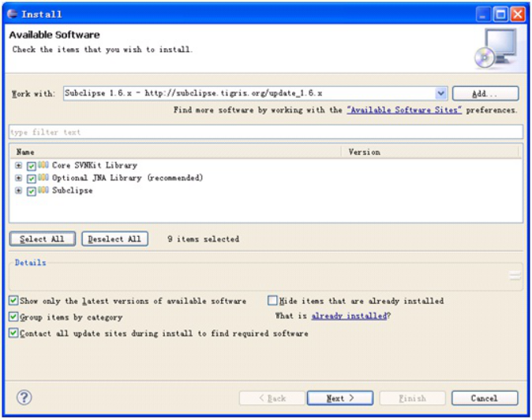Open the Available Software Sites preferences link
532x420 pixels.
coord(403,111)
